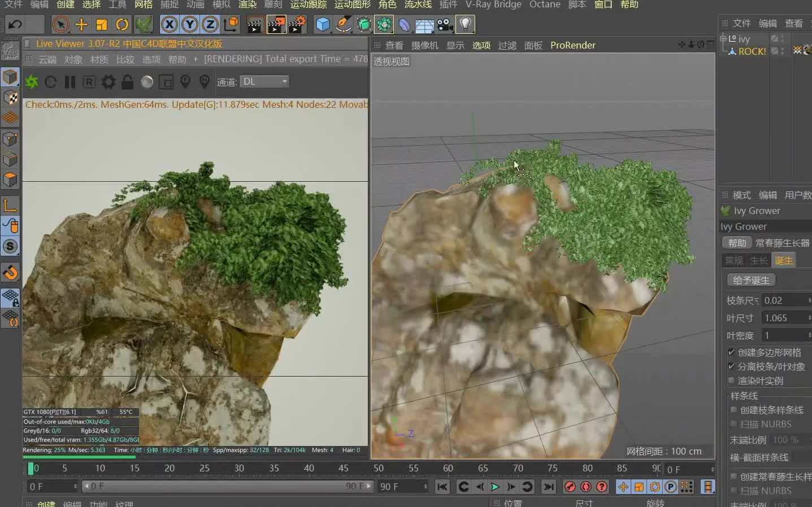Click the Undo arrow icon
This screenshot has height=507, width=812.
click(x=15, y=24)
